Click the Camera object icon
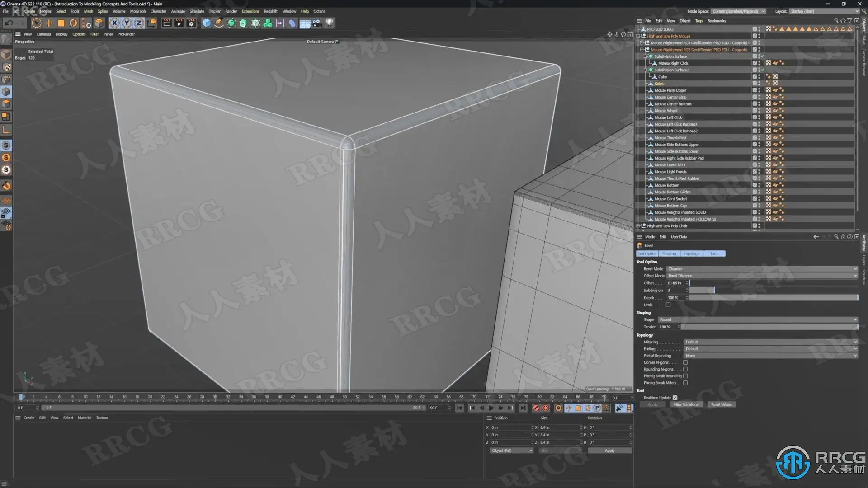Screen dimensions: 868x488 point(317,23)
